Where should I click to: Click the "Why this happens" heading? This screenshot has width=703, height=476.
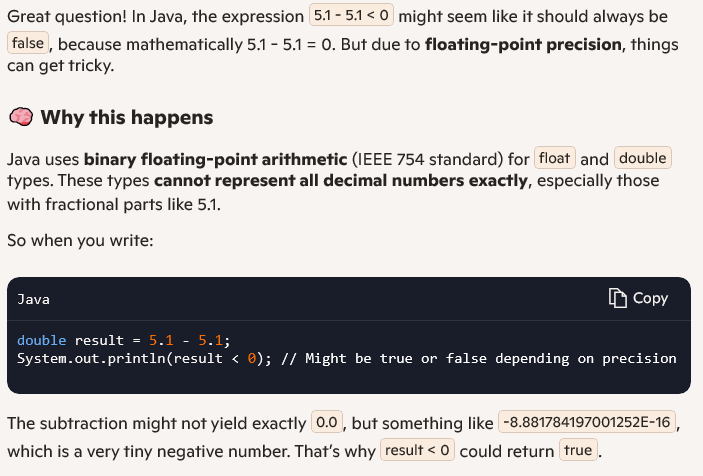[x=127, y=118]
